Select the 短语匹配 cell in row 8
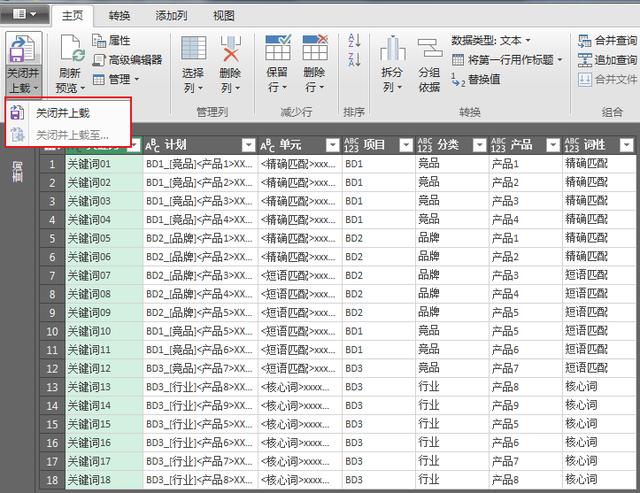The width and height of the screenshot is (640, 493). click(x=599, y=294)
